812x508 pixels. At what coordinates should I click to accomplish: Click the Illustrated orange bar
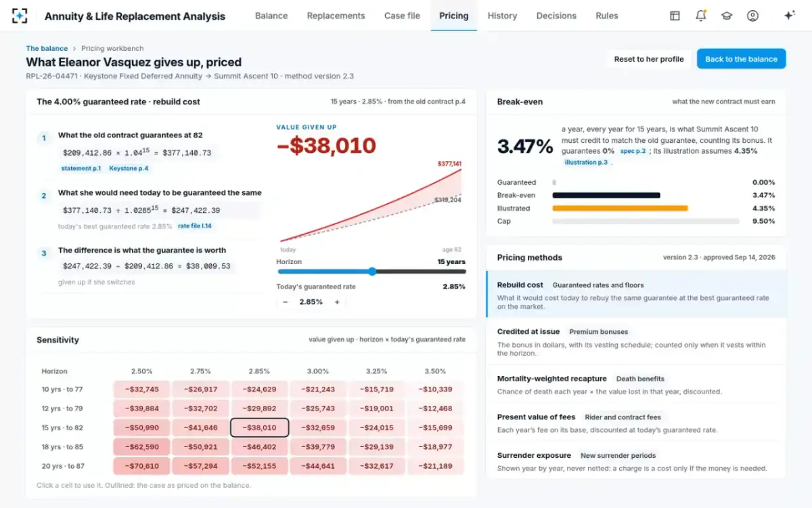pos(620,209)
